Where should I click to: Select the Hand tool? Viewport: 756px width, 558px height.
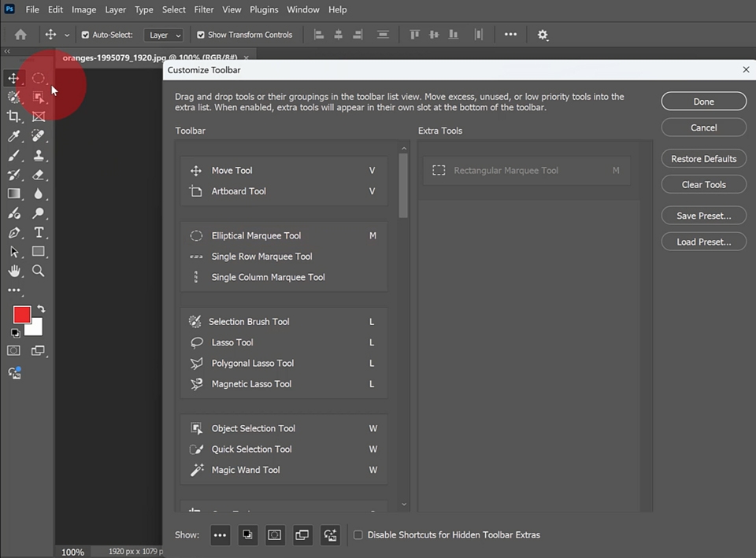(13, 271)
